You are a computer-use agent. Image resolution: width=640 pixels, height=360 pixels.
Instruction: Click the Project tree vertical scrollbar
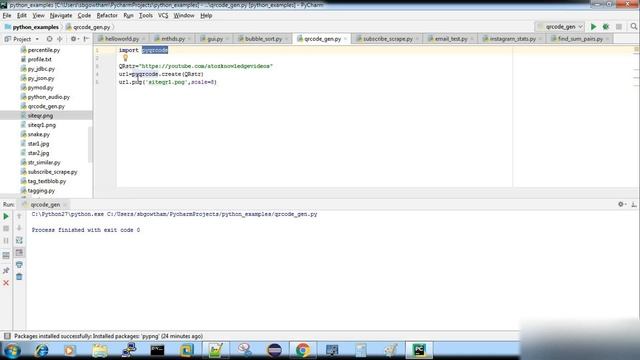coord(90,144)
